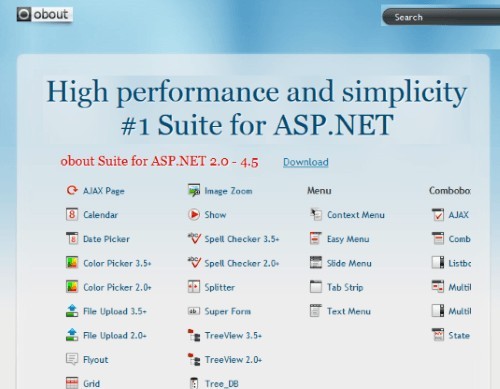Open the Download link

pos(306,162)
